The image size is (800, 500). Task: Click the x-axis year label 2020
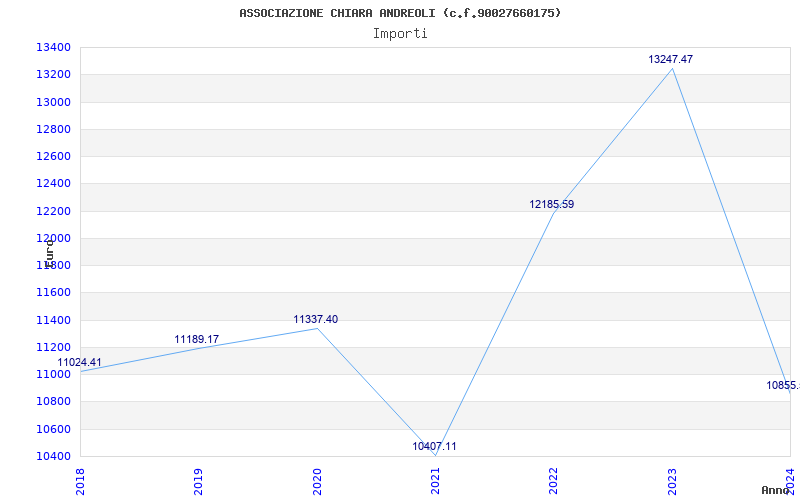point(317,481)
